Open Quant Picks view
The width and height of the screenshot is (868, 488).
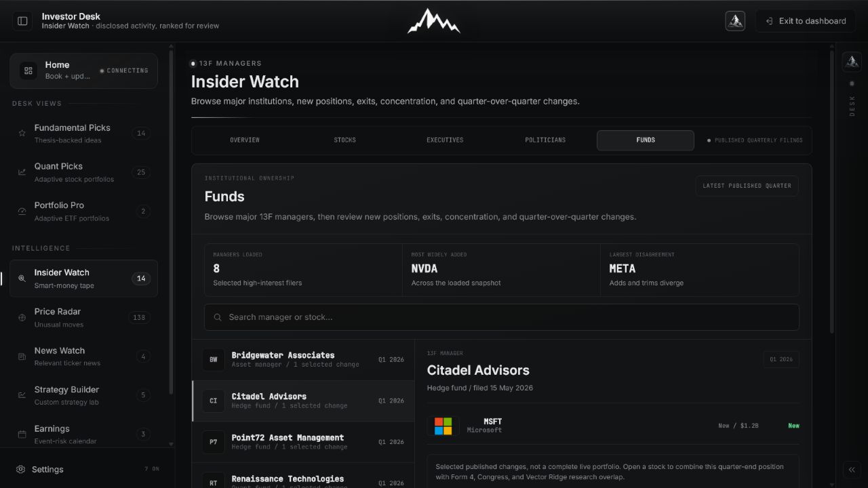point(83,172)
